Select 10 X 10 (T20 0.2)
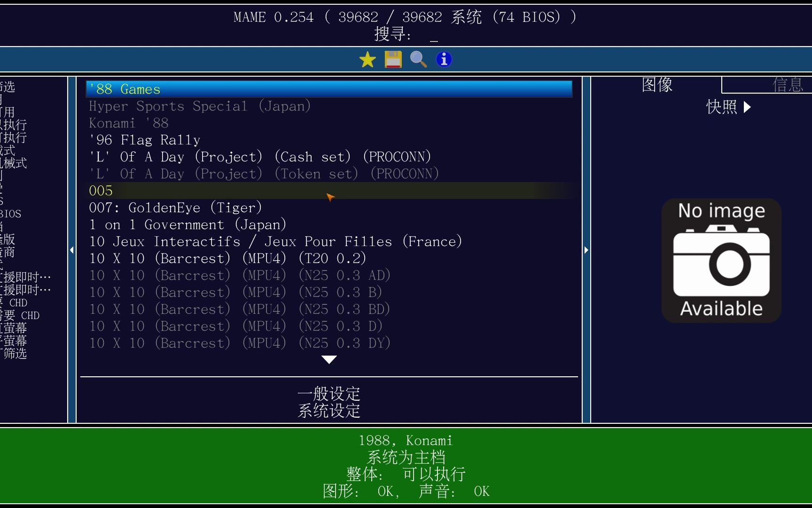Screen dimensions: 812x508 coord(329,258)
